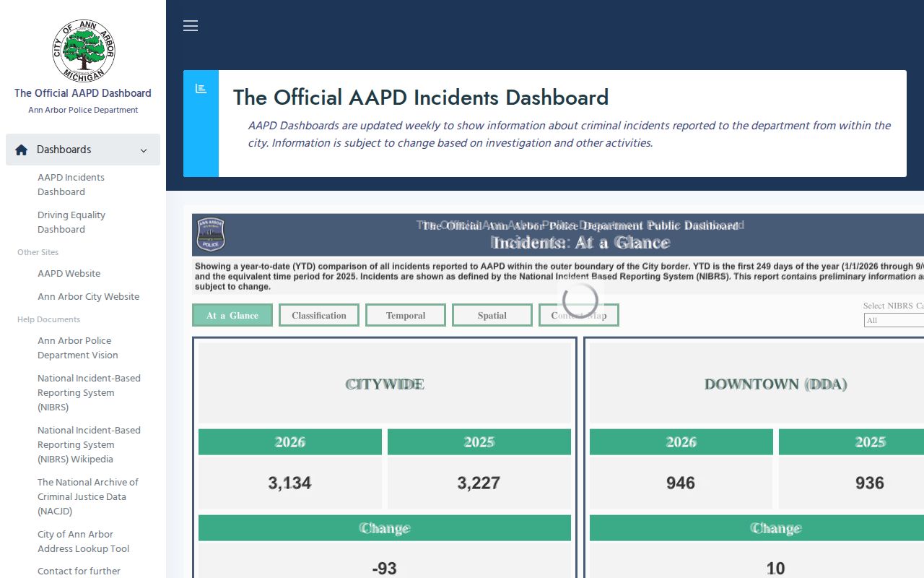Click the '2026' column header under Citywide
Image resolution: width=924 pixels, height=578 pixels.
pos(290,442)
